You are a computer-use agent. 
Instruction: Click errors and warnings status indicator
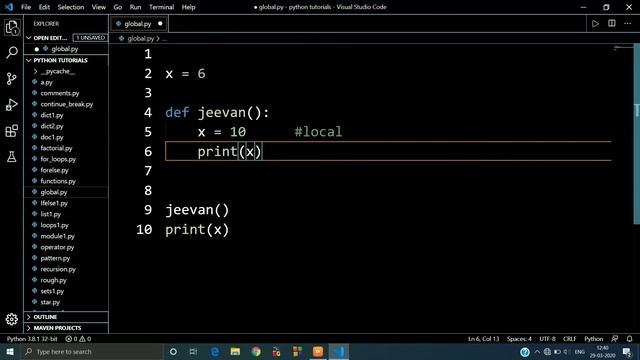pyautogui.click(x=78, y=339)
